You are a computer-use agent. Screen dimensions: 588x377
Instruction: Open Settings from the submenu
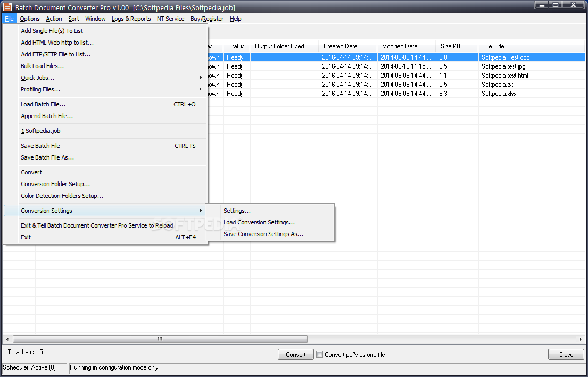coord(270,211)
